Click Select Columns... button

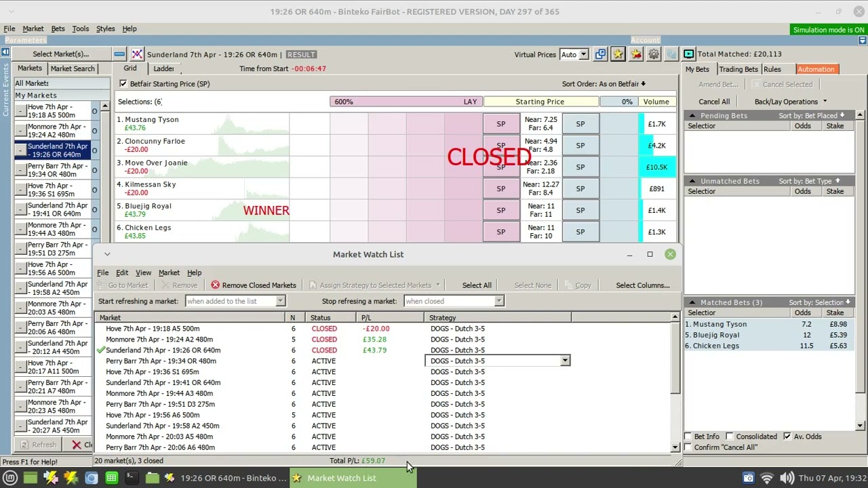[642, 285]
